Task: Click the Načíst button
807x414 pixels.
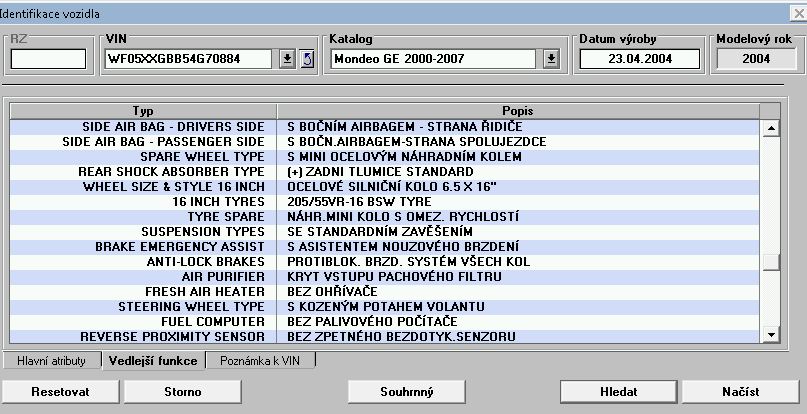Action: (x=741, y=392)
